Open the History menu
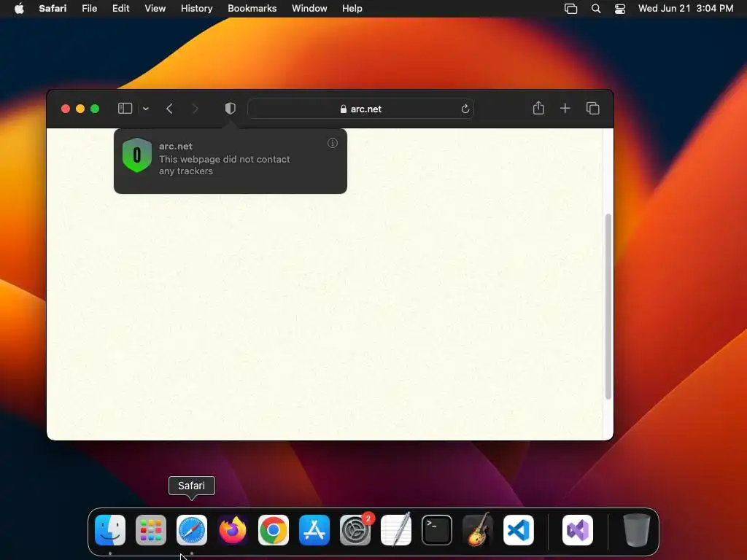The image size is (747, 560). tap(196, 9)
